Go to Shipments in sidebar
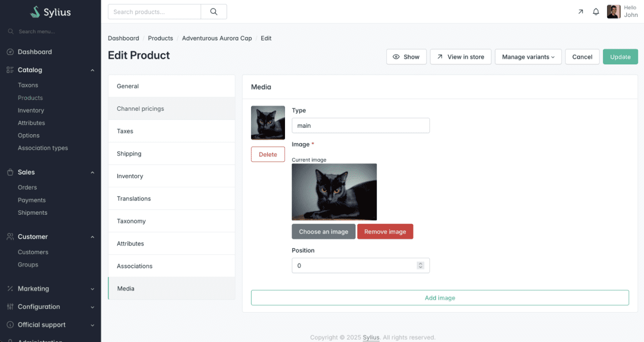 (x=32, y=213)
